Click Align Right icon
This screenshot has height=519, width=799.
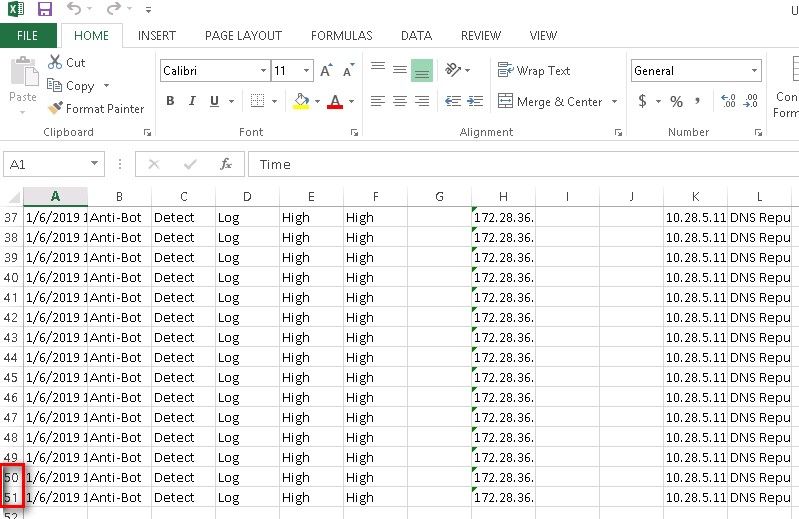[421, 101]
